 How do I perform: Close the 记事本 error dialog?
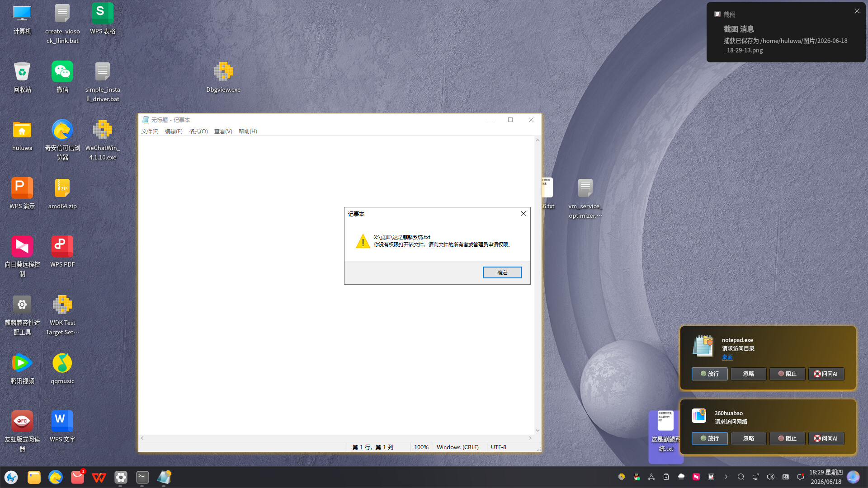(524, 214)
